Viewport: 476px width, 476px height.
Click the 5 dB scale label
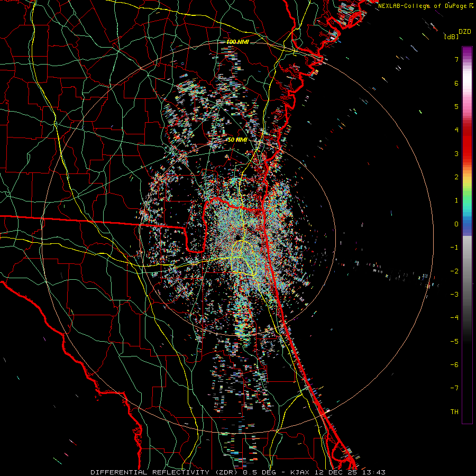[456, 106]
